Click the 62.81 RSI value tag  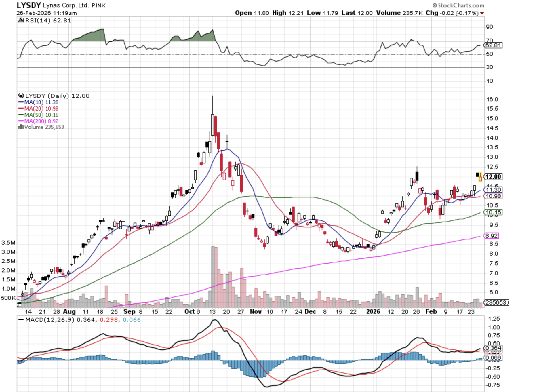(x=493, y=45)
